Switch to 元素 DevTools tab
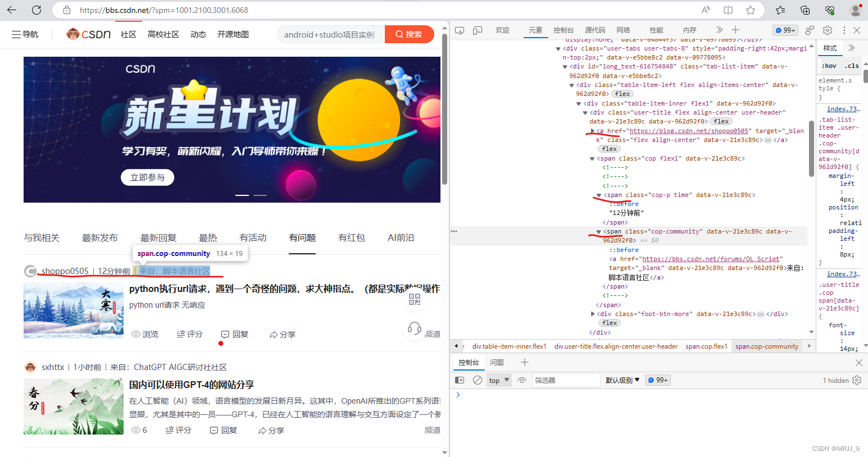Image resolution: width=868 pixels, height=457 pixels. 535,30
